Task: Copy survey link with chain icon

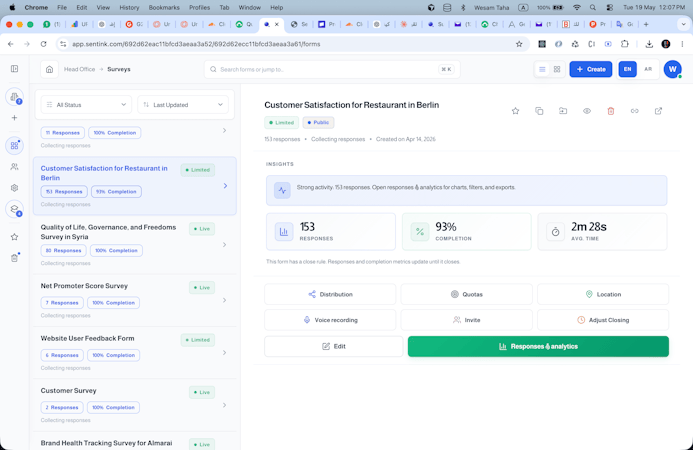Action: click(635, 111)
